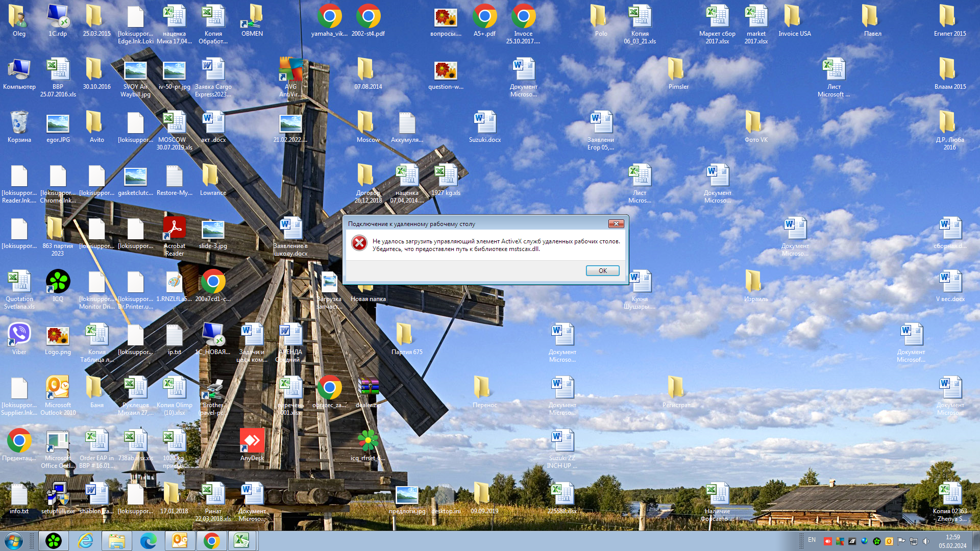Select the OBMEN shortcut folder

(x=252, y=20)
